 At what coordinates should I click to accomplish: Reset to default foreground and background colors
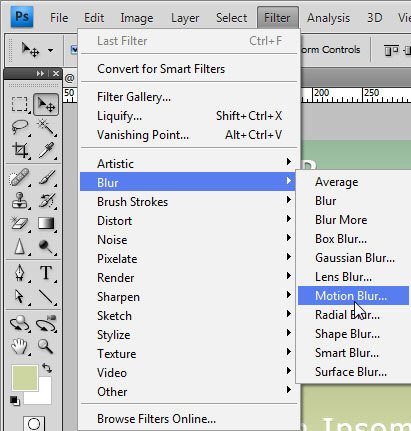[x=14, y=400]
